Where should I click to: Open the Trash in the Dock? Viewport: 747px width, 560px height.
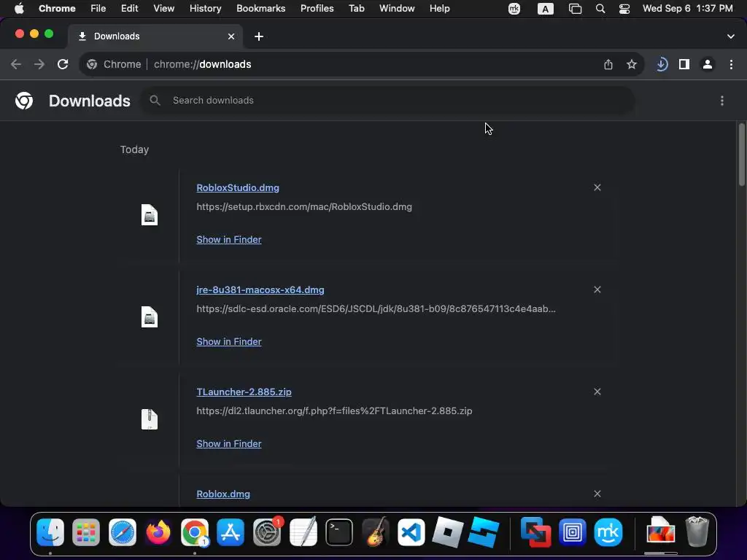pos(697,531)
